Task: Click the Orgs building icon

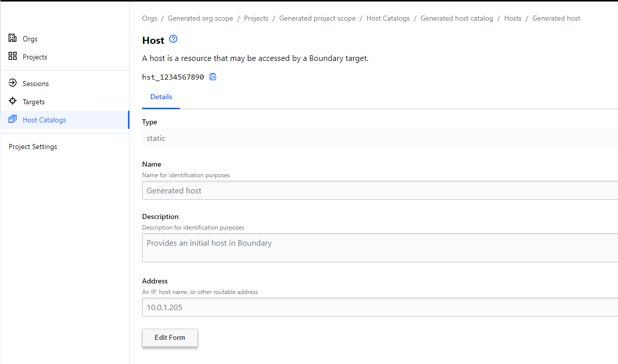Action: point(13,38)
